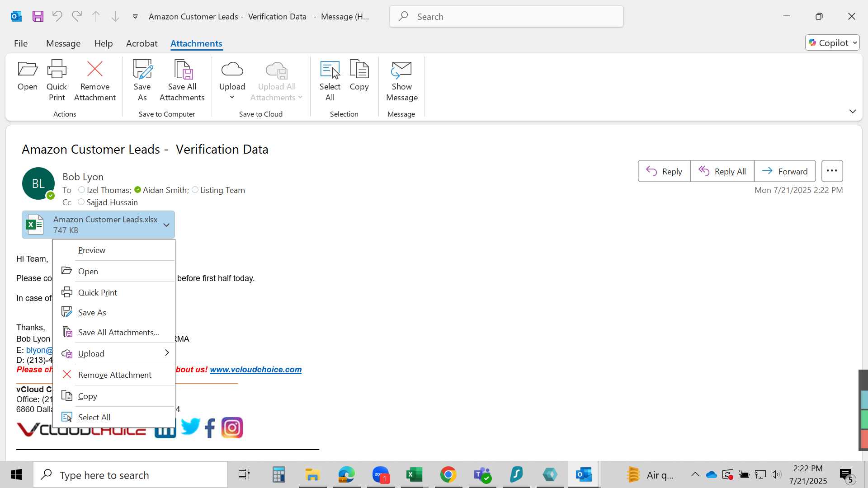Click the Redo icon in title bar

(77, 17)
